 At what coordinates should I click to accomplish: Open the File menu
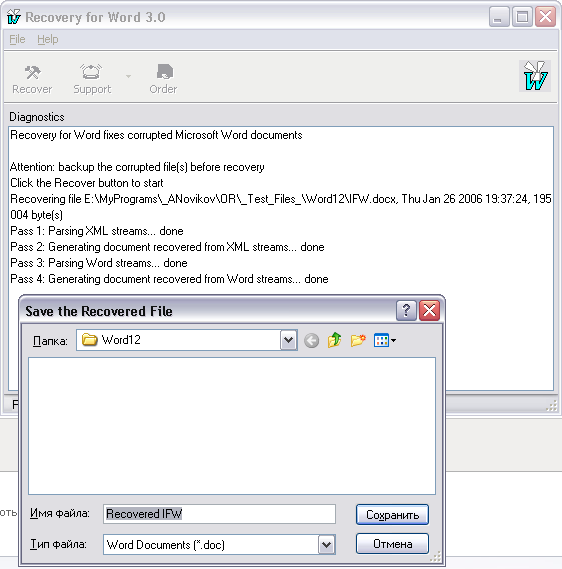point(17,39)
